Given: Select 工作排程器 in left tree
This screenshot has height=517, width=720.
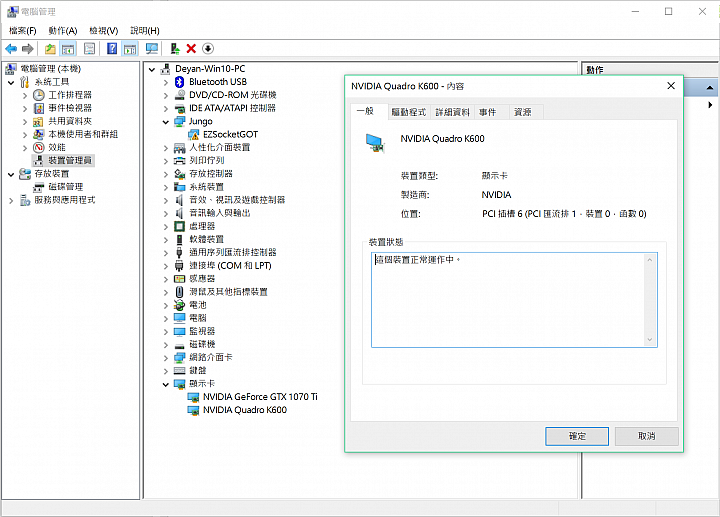Looking at the screenshot, I should point(70,95).
